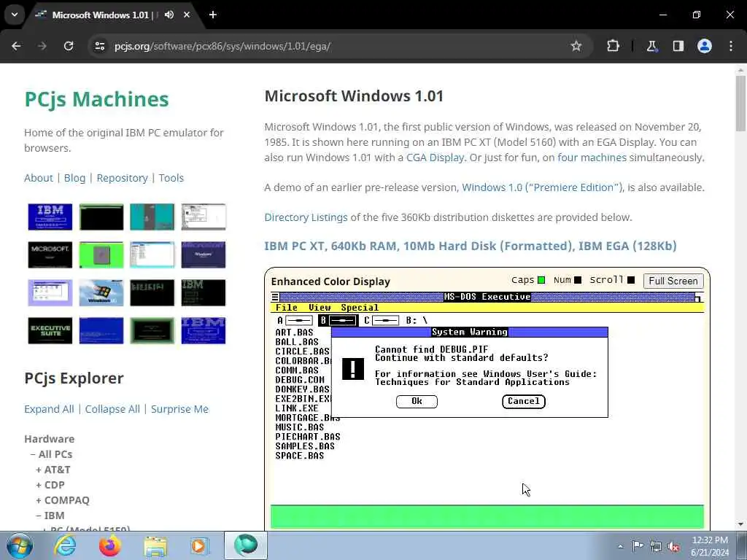Open the Windows Start button
The height and width of the screenshot is (560, 747).
[19, 545]
